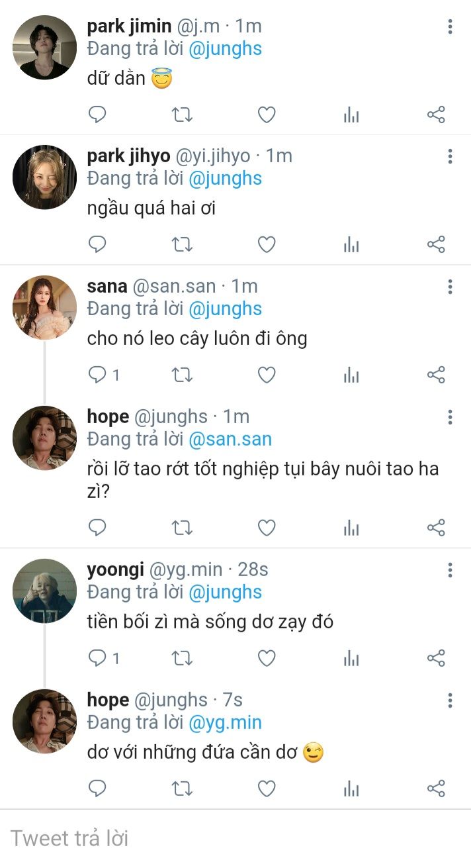Screen dimensions: 471x868
Task: Share park jimin's tweet
Action: (436, 115)
